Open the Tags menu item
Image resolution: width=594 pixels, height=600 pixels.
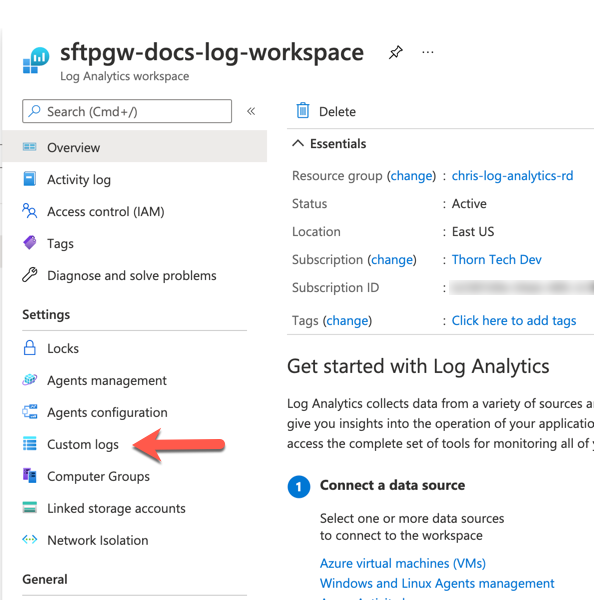click(60, 244)
